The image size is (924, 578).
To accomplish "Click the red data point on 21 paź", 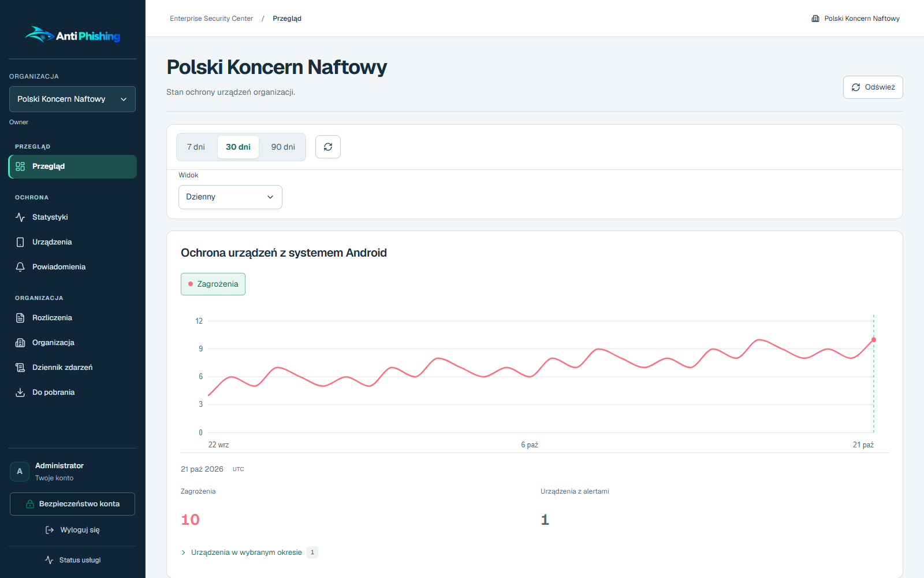I will [874, 340].
